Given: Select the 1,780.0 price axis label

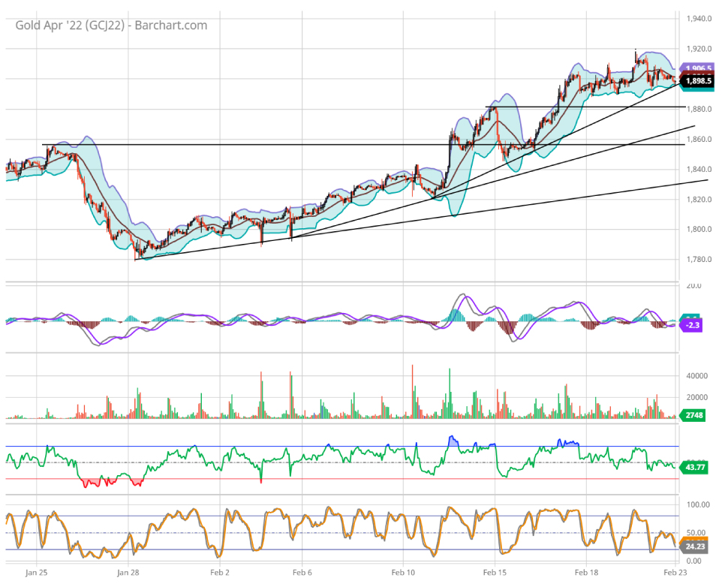Looking at the screenshot, I should tap(698, 260).
